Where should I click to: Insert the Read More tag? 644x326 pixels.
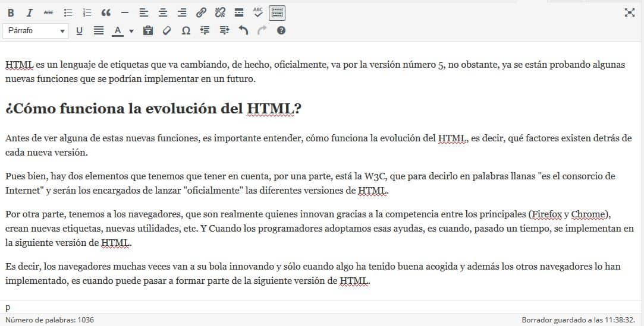point(239,13)
